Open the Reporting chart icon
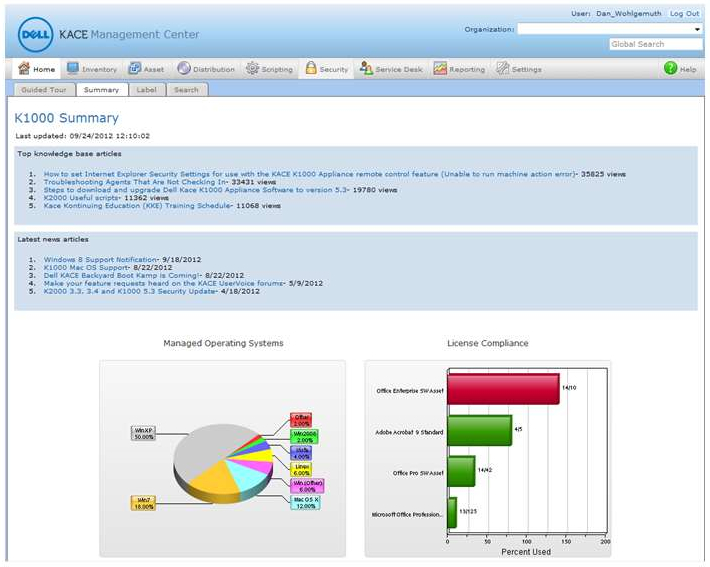The width and height of the screenshot is (710, 567). [x=440, y=68]
